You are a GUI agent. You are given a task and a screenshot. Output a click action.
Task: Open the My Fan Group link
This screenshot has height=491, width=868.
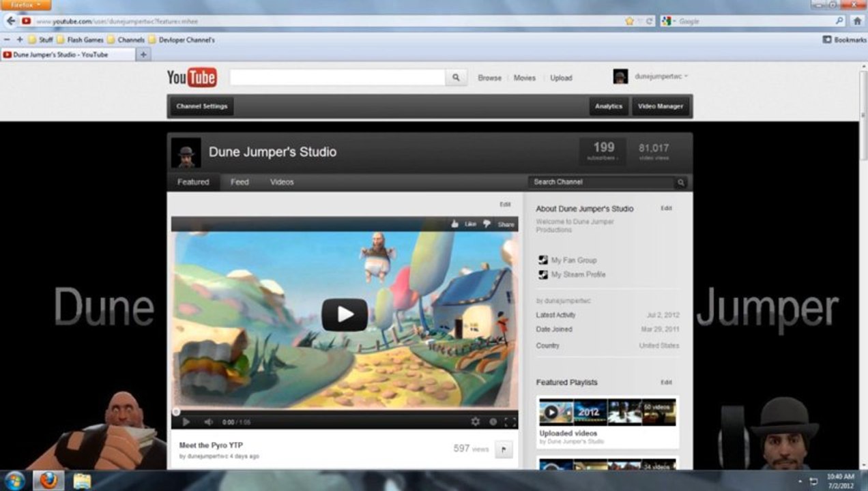pyautogui.click(x=574, y=261)
